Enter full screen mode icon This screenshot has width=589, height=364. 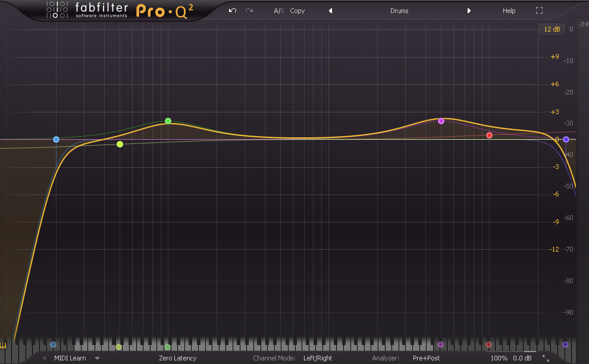click(x=539, y=11)
